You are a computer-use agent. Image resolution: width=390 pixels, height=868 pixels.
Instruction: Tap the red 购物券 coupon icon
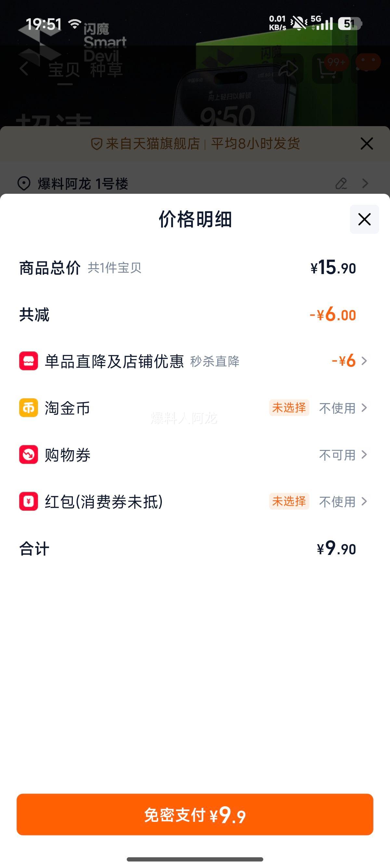point(29,454)
